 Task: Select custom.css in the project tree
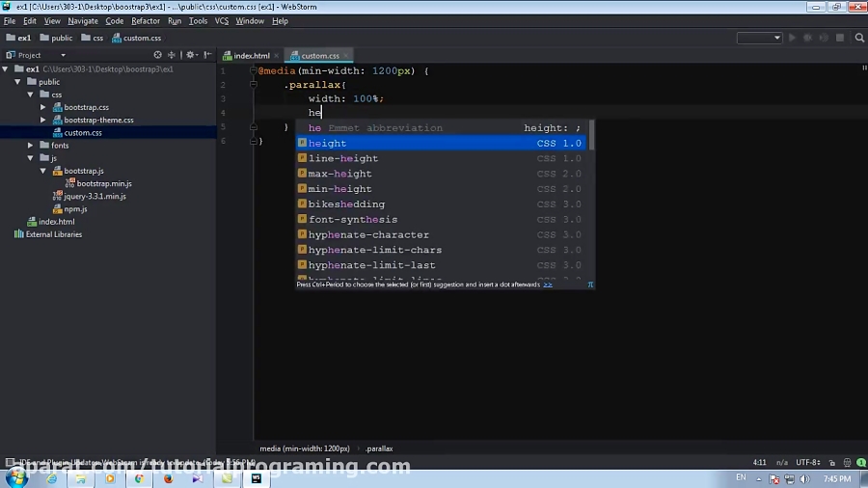coord(83,133)
